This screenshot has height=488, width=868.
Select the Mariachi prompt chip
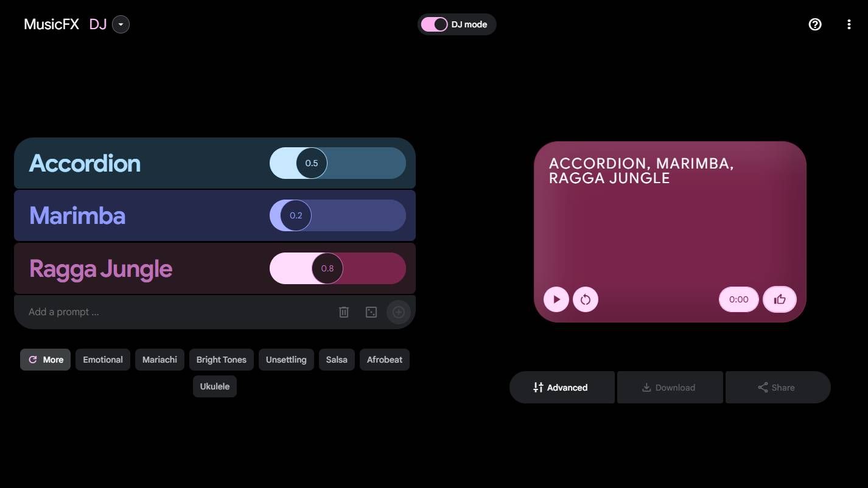coord(159,360)
